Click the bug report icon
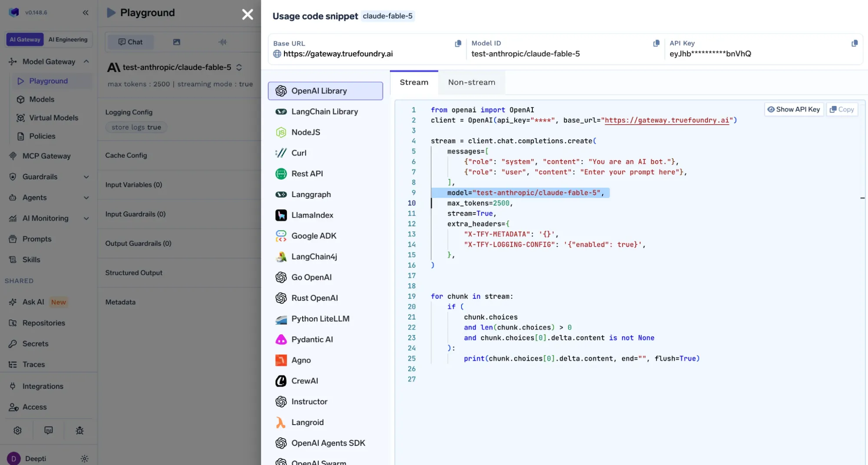868x465 pixels. pyautogui.click(x=79, y=430)
